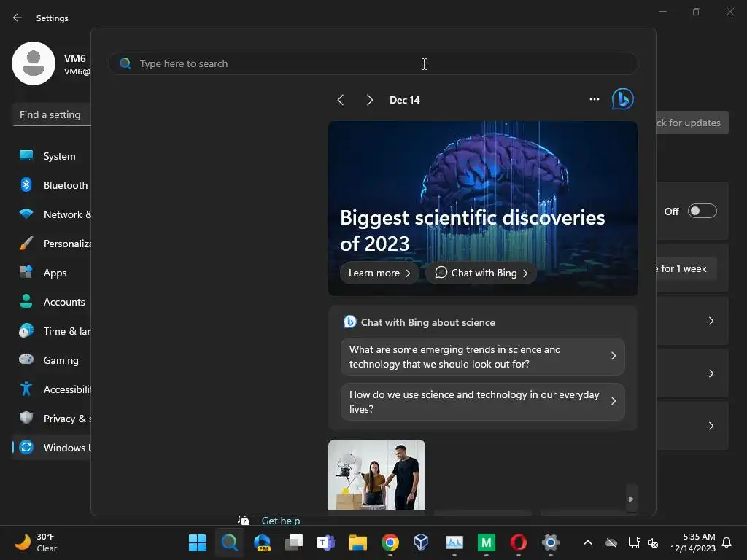The height and width of the screenshot is (560, 747).
Task: Show hidden tray icons chevron
Action: point(588,542)
